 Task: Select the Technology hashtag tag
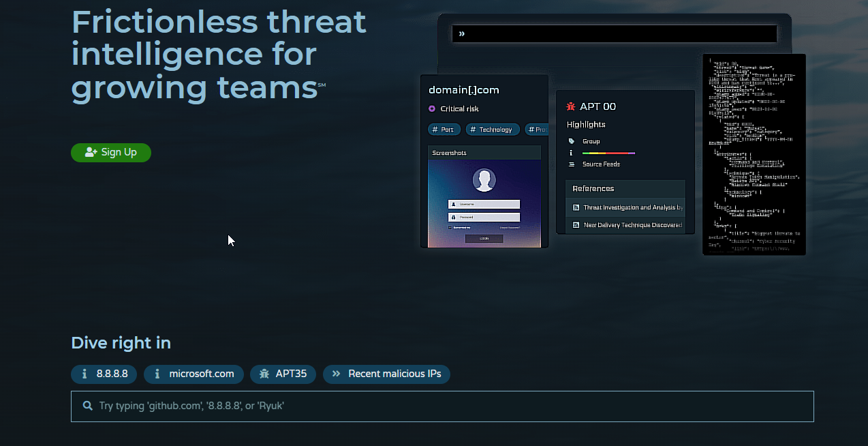[493, 130]
